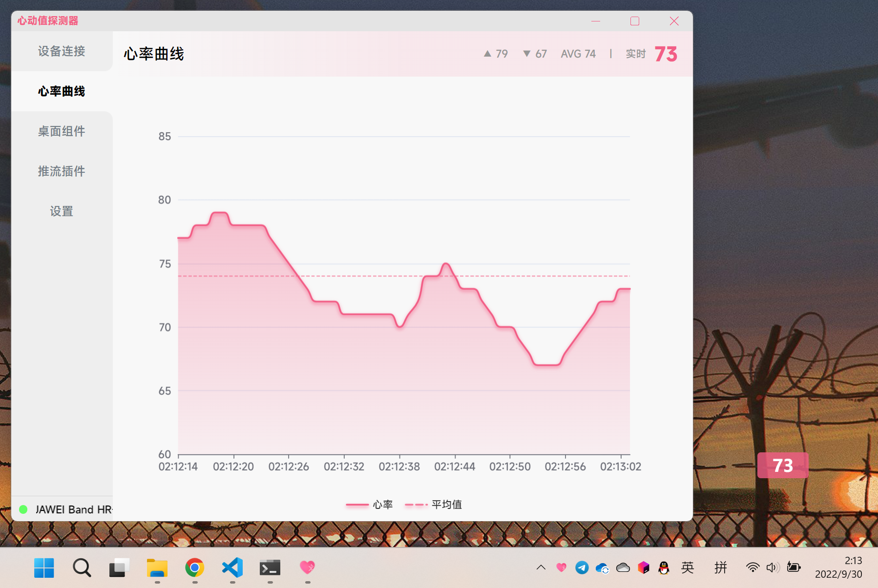Viewport: 878px width, 588px height.
Task: Open the 设备连接 sidebar tab
Action: (62, 51)
